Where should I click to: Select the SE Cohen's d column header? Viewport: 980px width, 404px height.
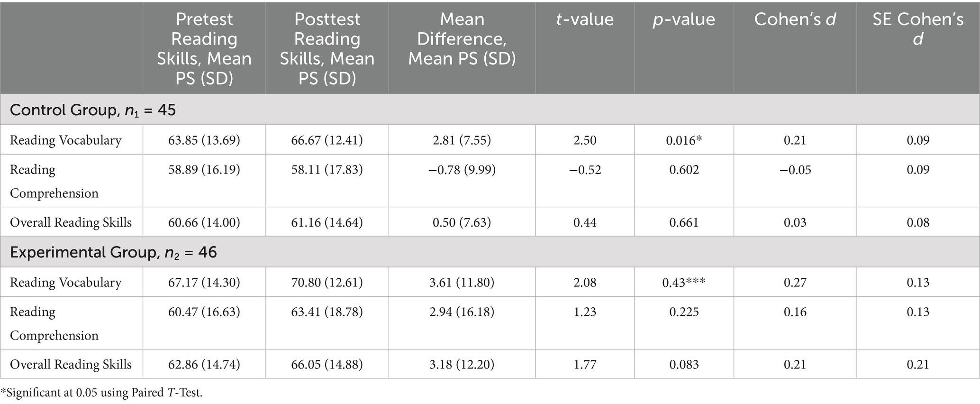[918, 29]
